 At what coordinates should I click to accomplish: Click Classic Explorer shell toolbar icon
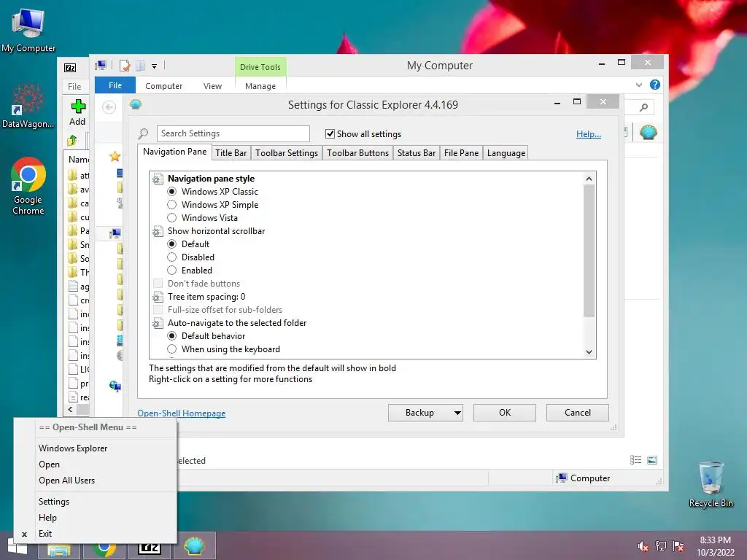click(648, 132)
